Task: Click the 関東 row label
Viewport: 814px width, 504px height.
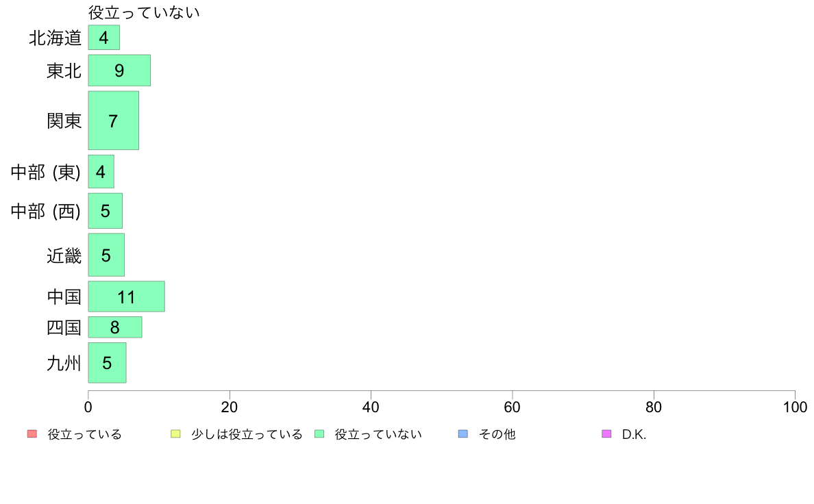Action: 64,121
